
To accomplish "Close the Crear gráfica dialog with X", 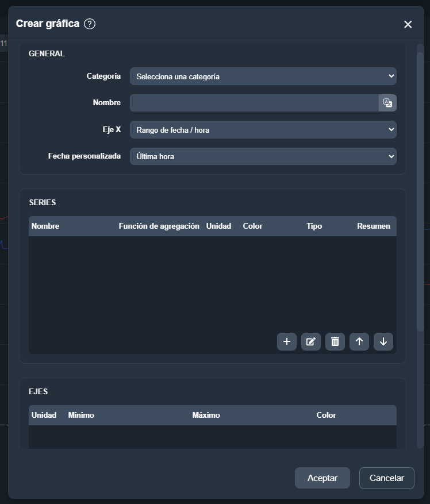I will [408, 24].
